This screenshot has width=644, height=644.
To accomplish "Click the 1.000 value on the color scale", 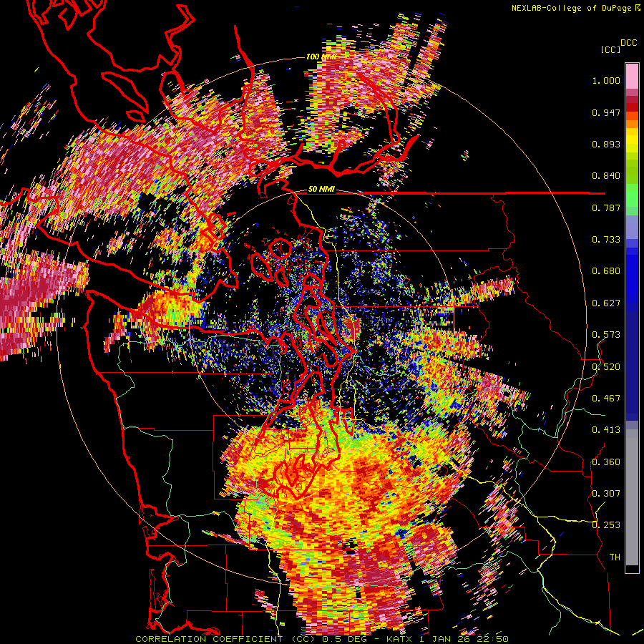I will [606, 80].
